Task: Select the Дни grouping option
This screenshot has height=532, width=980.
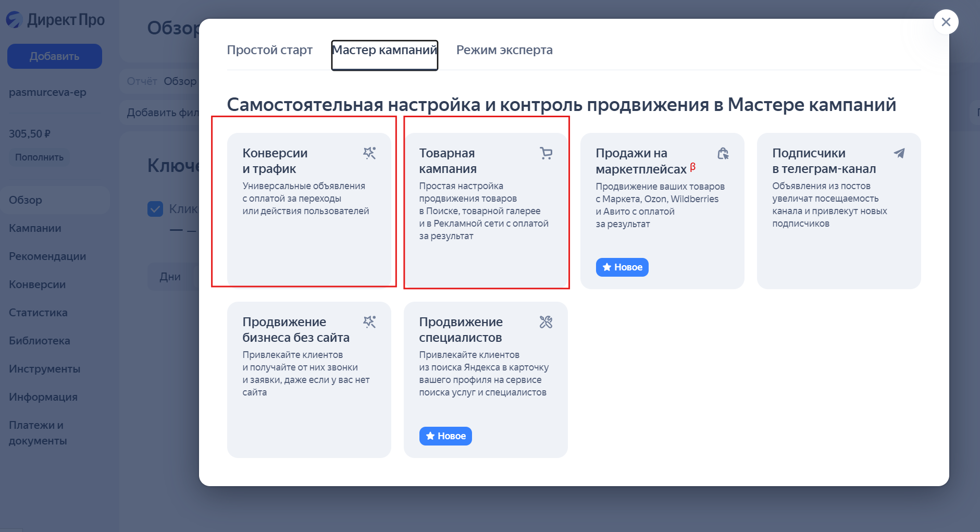Action: click(170, 276)
